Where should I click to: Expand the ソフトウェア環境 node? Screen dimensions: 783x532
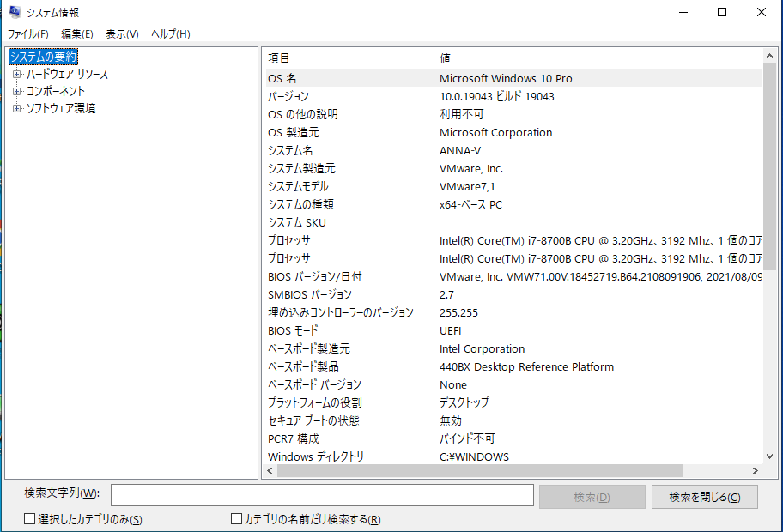(16, 108)
